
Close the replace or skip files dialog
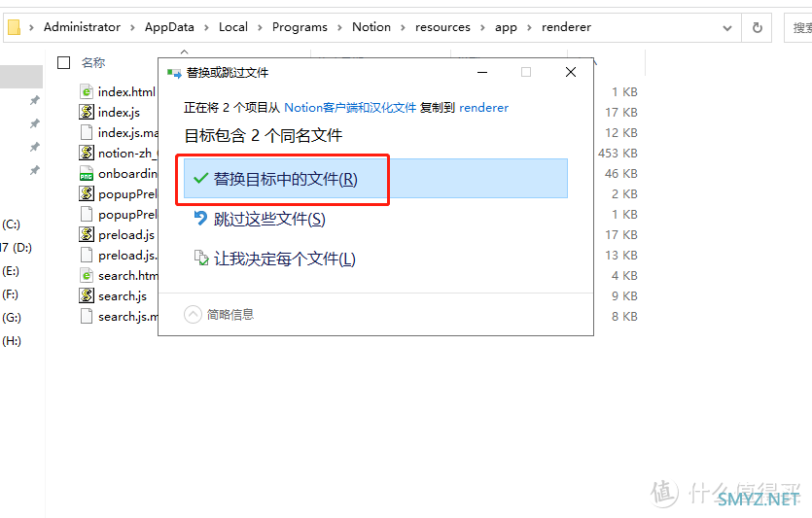click(571, 72)
